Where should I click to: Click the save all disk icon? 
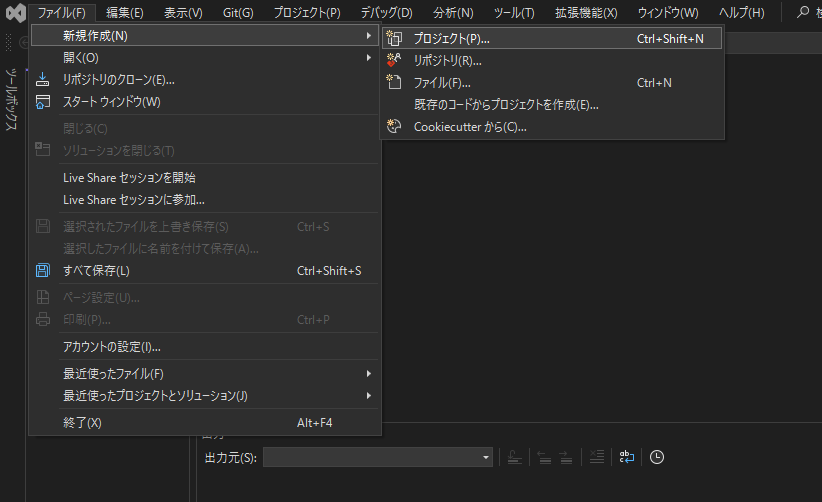(x=43, y=270)
